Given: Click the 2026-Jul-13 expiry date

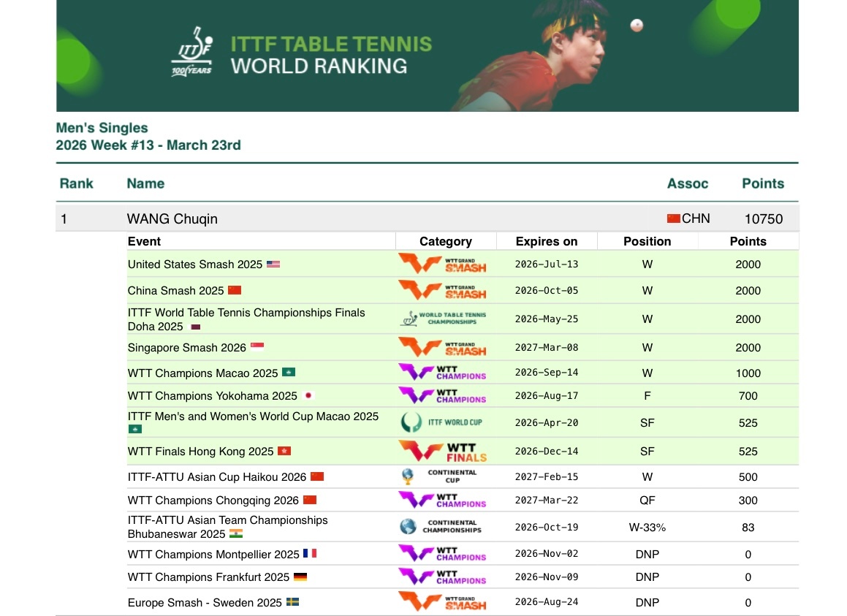Looking at the screenshot, I should (546, 264).
